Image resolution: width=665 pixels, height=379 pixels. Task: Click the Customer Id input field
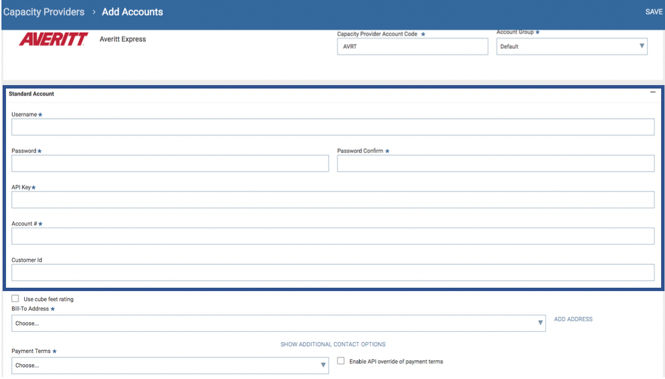point(332,273)
